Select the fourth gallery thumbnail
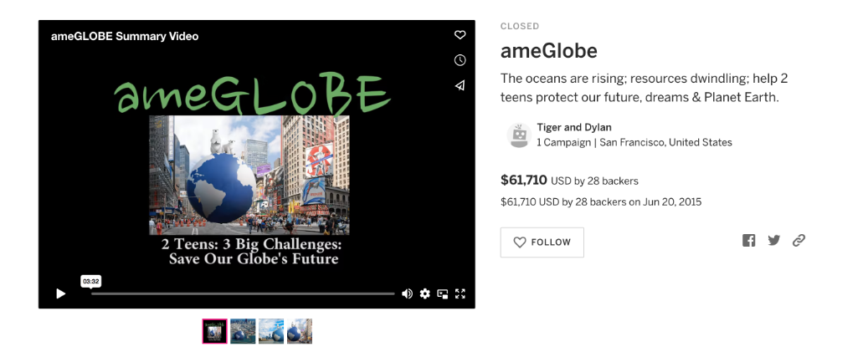 pyautogui.click(x=300, y=331)
